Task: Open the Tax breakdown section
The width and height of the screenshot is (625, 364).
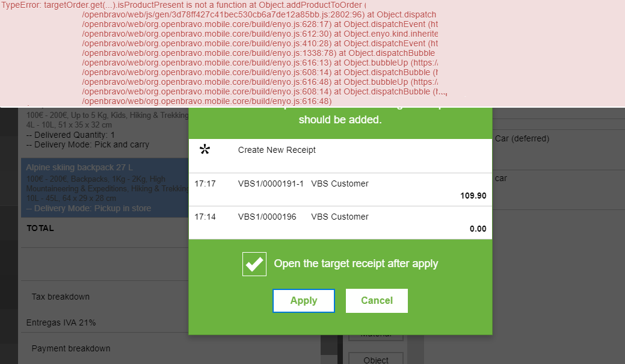Action: tap(60, 297)
